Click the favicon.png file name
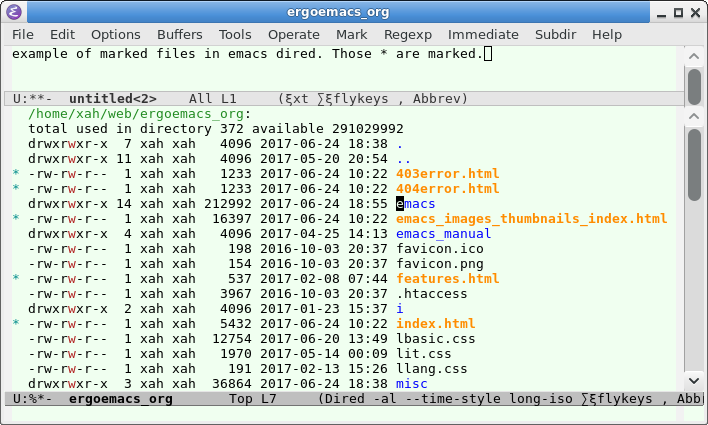 point(440,264)
